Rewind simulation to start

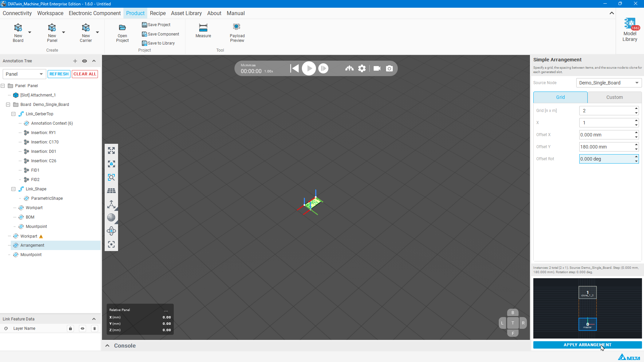click(294, 68)
